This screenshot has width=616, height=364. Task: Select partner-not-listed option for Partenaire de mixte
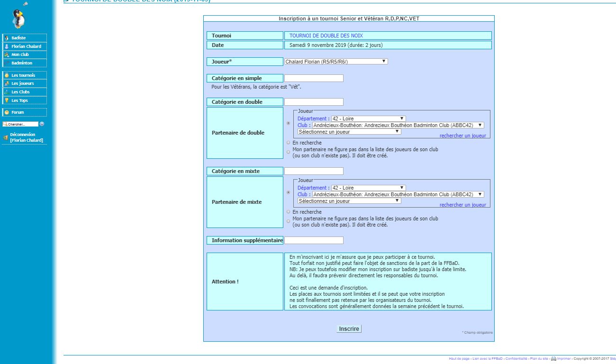pyautogui.click(x=289, y=221)
